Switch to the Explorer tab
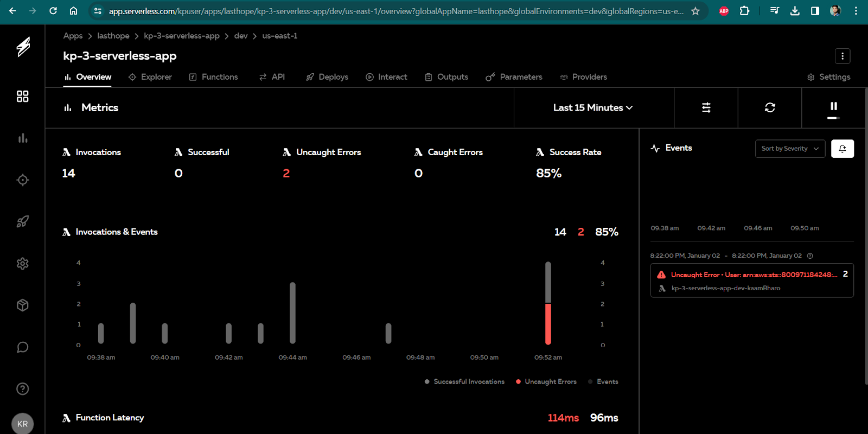 (x=150, y=77)
